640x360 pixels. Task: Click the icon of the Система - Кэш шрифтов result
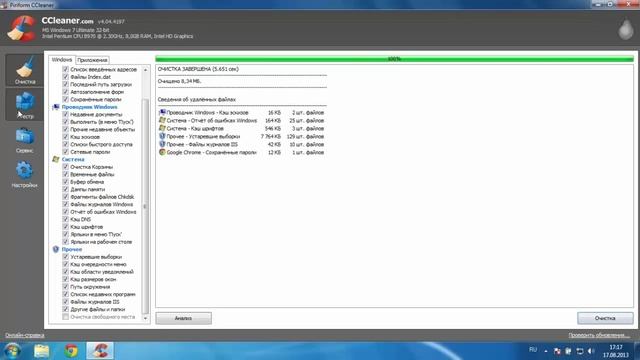pyautogui.click(x=162, y=128)
